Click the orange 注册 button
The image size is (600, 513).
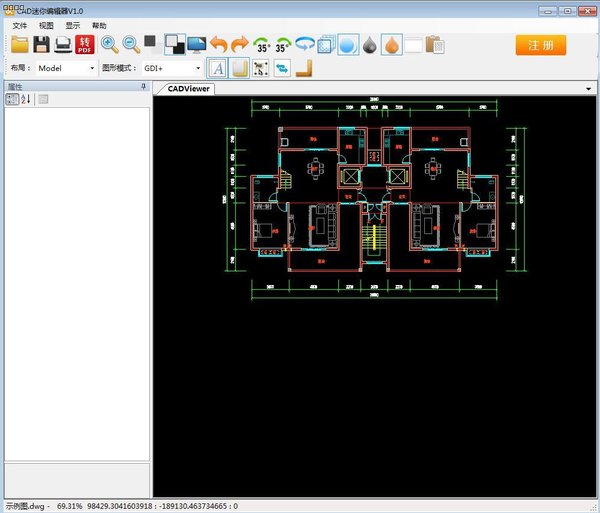point(541,45)
